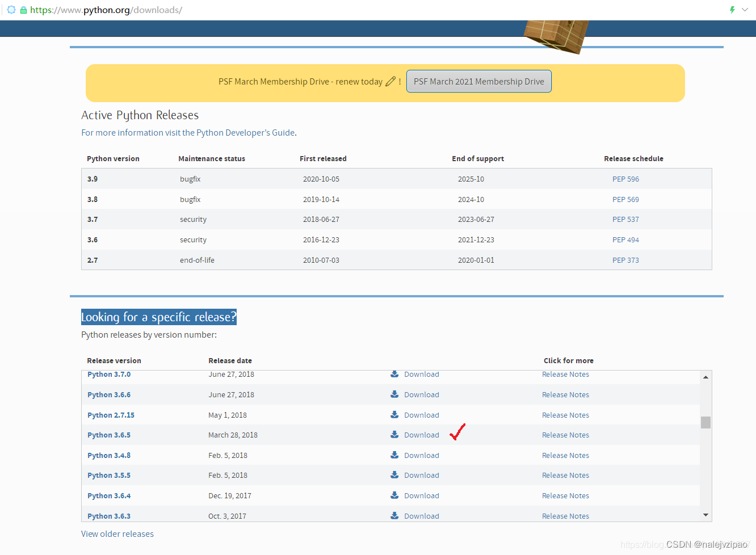Click the PSF March 2021 Membership Drive button

point(479,81)
